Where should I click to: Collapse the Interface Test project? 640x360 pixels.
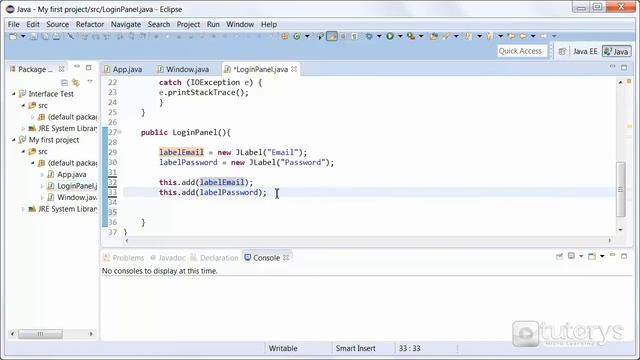[13, 94]
